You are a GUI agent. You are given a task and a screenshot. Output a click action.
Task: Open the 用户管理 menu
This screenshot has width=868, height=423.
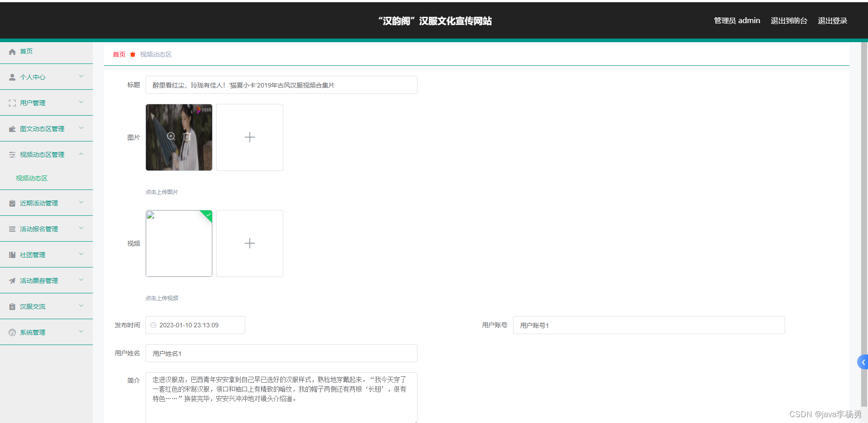(x=46, y=103)
